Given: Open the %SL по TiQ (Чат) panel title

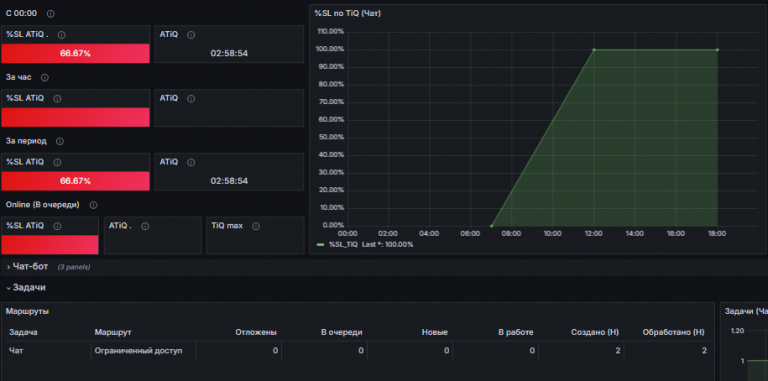Looking at the screenshot, I should coord(348,13).
